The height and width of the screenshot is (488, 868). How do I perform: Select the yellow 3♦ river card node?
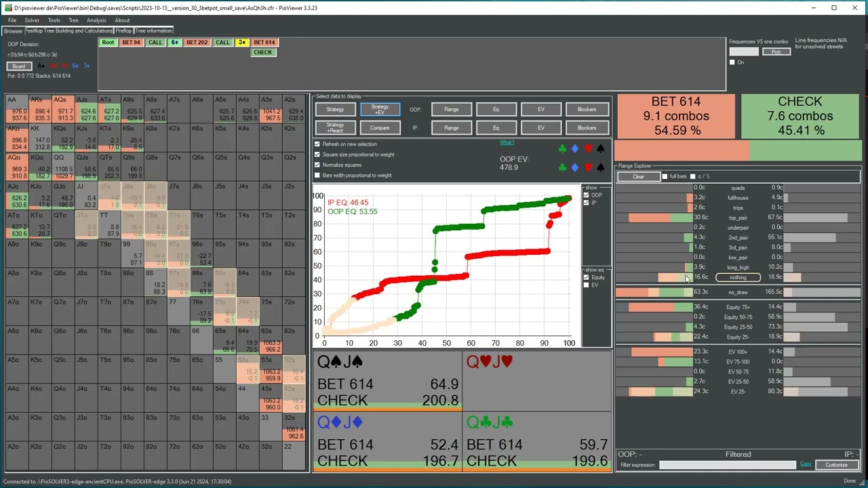click(x=242, y=43)
